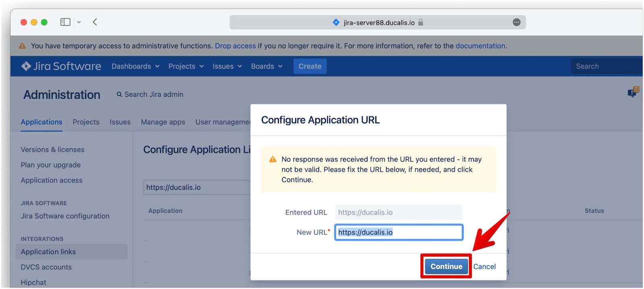Viewport: 644px width, 289px height.
Task: Click the Drop access link
Action: [x=235, y=46]
